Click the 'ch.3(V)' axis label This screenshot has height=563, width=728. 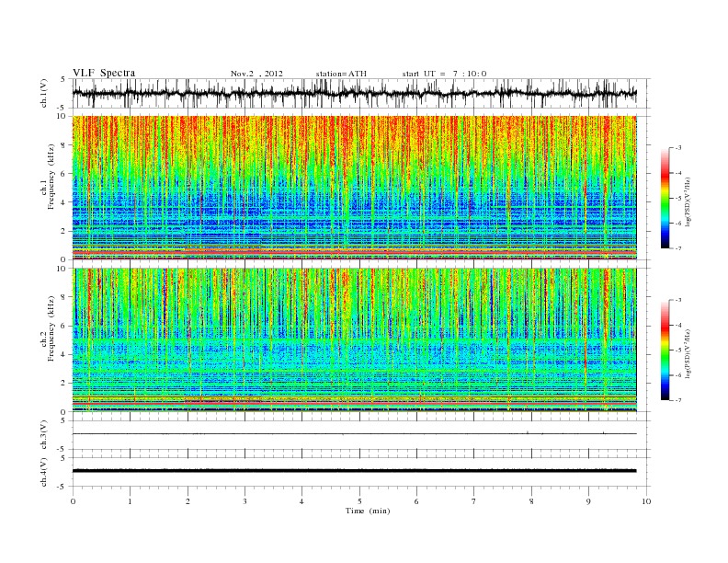44,435
